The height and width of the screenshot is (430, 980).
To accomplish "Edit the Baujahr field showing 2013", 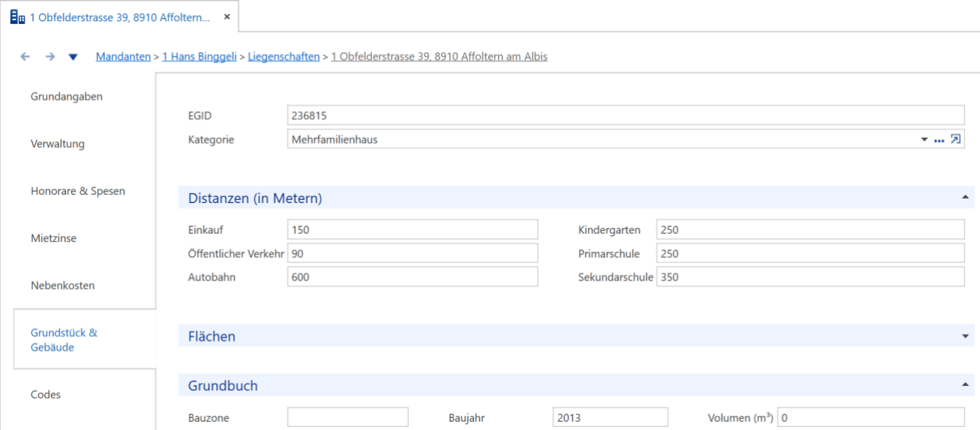I will pos(610,418).
